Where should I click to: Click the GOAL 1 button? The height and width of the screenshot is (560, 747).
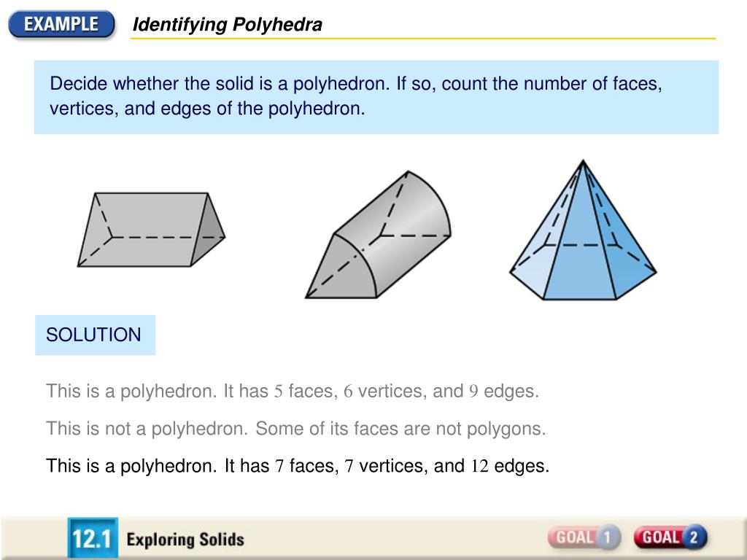(584, 537)
